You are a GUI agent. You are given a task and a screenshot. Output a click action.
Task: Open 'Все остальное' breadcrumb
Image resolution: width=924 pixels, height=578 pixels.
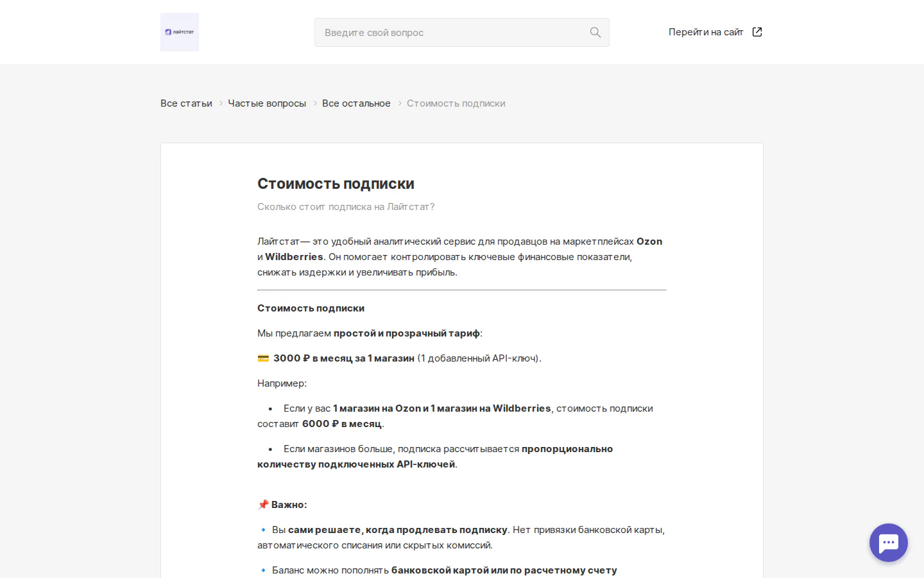click(356, 103)
